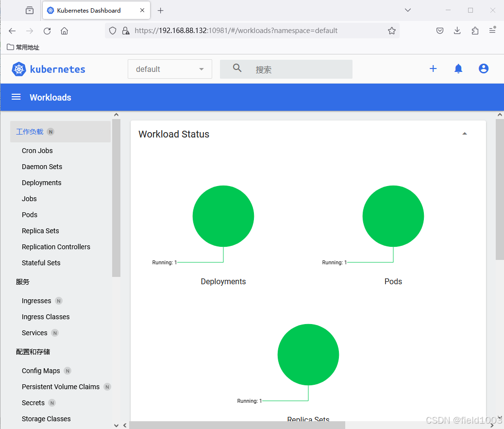Open the Pocket save icon
The height and width of the screenshot is (429, 504).
coord(440,31)
